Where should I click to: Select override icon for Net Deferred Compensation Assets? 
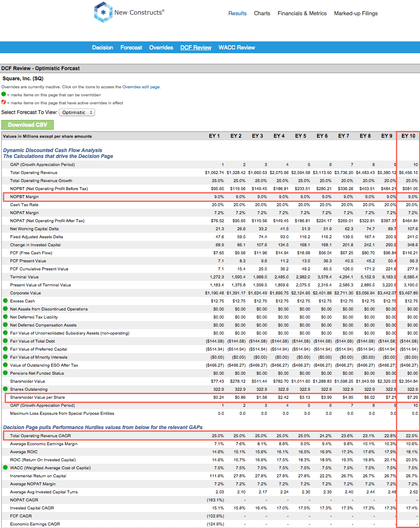pyautogui.click(x=5, y=325)
